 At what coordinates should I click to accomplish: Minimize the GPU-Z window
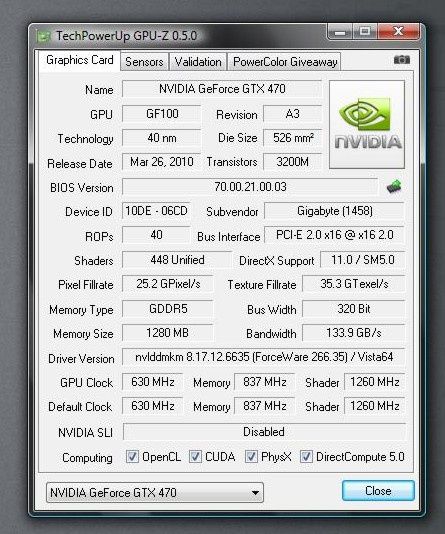tap(340, 32)
